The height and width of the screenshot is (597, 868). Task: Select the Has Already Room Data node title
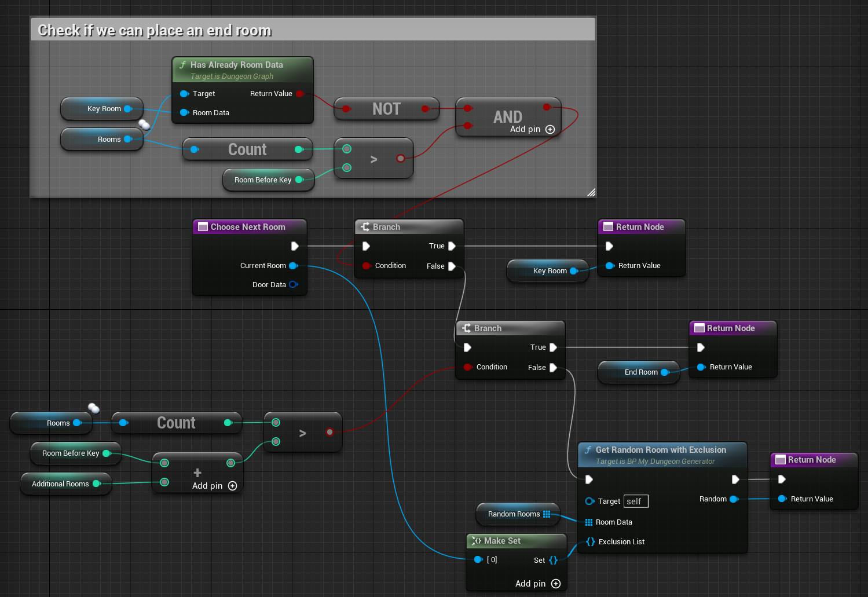tap(237, 65)
